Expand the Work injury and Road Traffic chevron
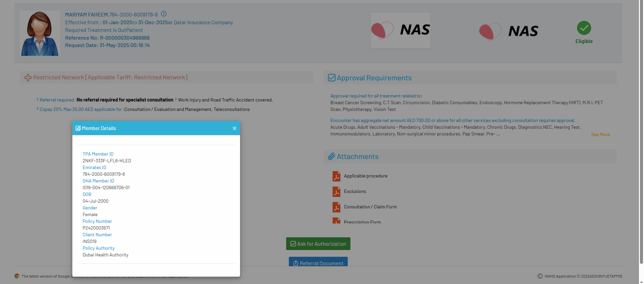Screen dimensions: 644x284 click(176, 99)
